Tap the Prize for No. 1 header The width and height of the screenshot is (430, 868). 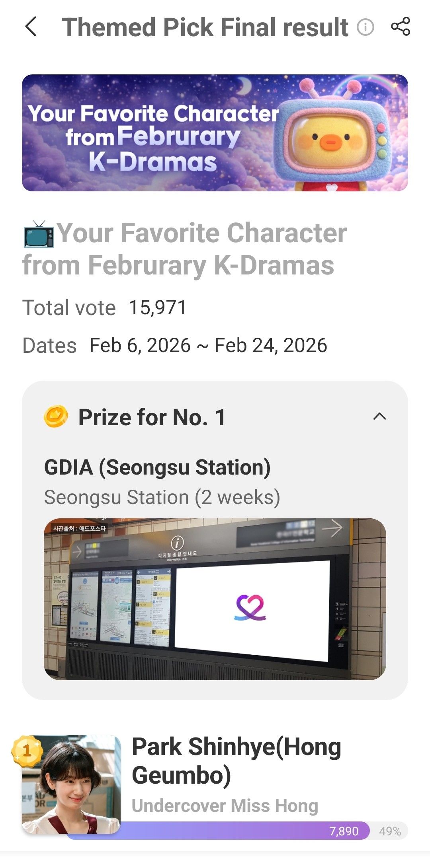point(152,417)
